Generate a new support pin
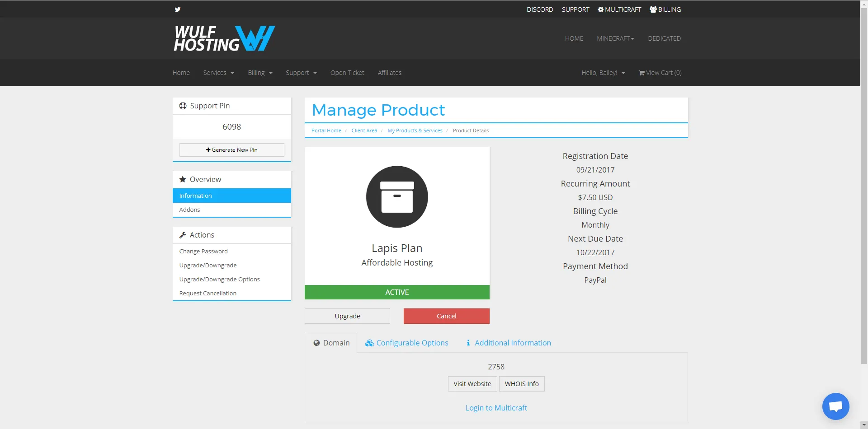Viewport: 868px width, 429px height. 232,150
